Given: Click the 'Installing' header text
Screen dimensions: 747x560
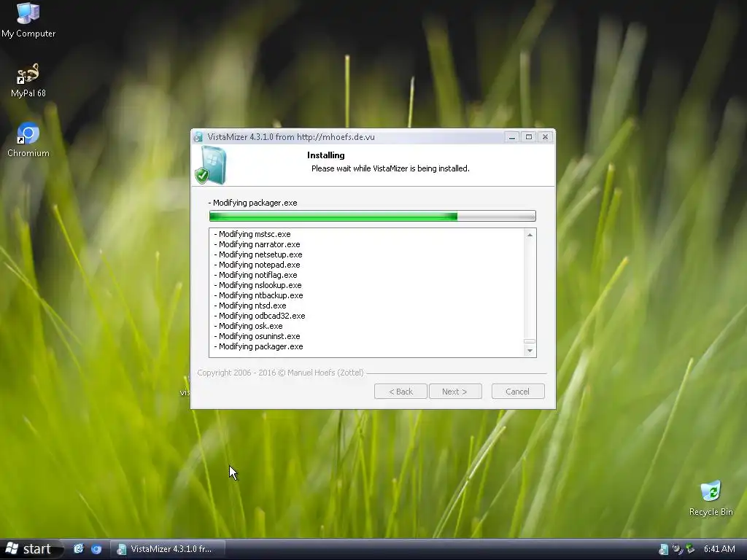Looking at the screenshot, I should 326,155.
